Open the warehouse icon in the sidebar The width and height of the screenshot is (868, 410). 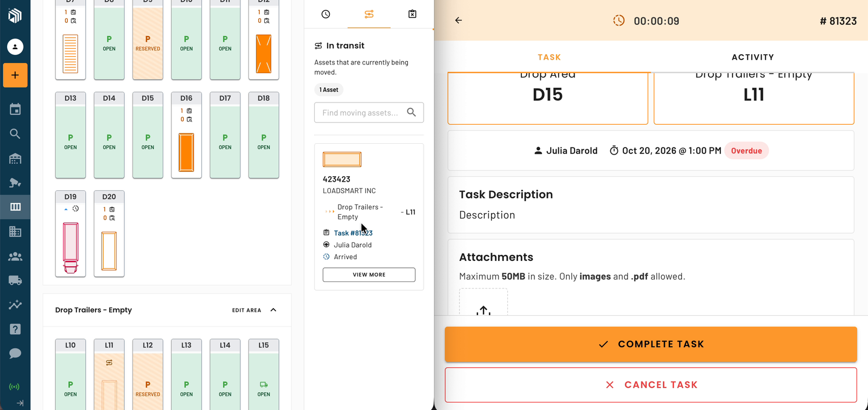pos(15,158)
